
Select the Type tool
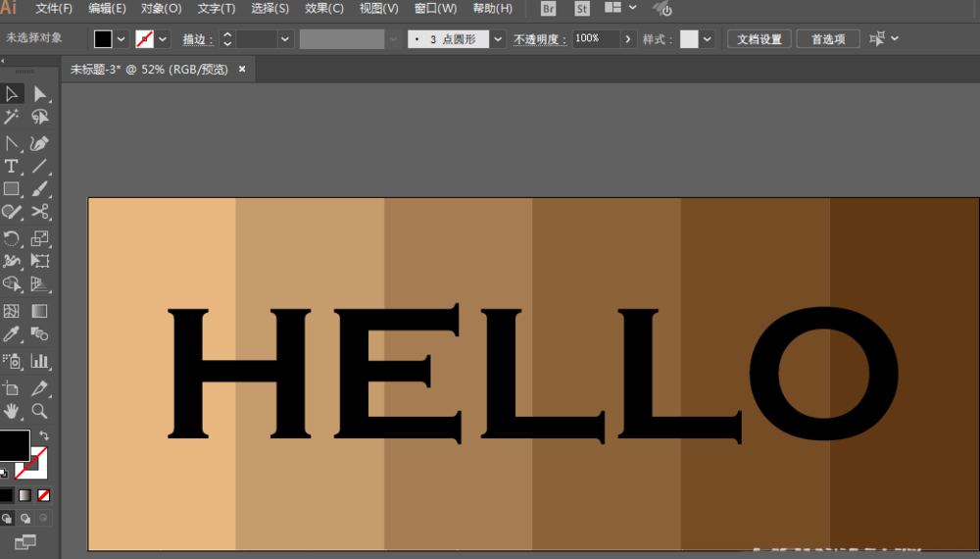12,166
